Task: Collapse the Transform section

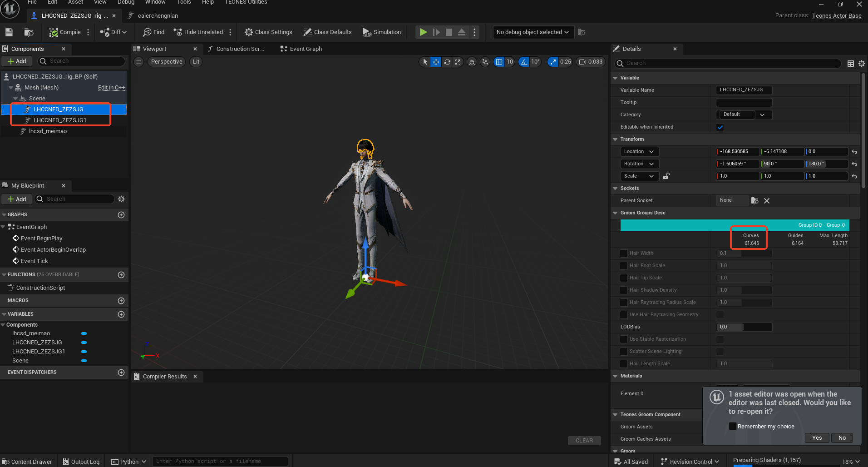Action: click(x=616, y=139)
